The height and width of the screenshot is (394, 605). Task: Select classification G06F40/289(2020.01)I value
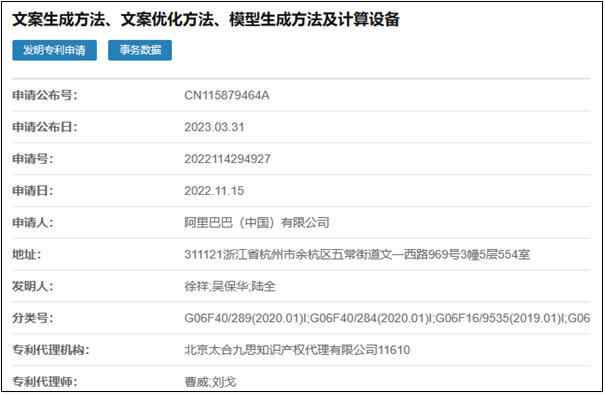pyautogui.click(x=387, y=318)
